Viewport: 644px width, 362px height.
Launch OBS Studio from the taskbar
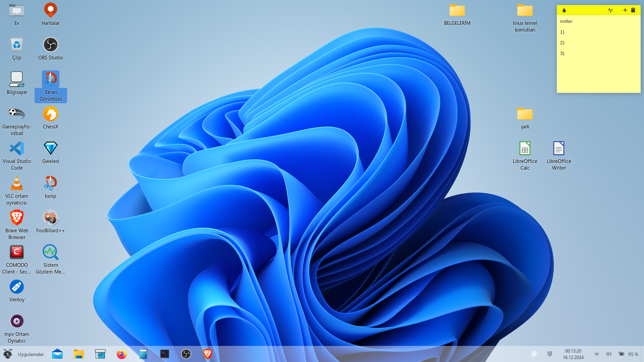[x=186, y=354]
